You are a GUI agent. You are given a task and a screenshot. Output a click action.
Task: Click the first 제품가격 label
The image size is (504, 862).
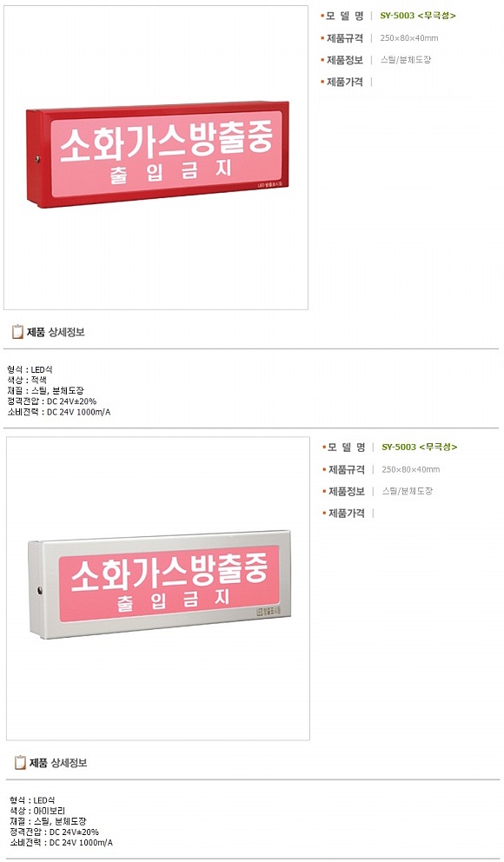345,82
